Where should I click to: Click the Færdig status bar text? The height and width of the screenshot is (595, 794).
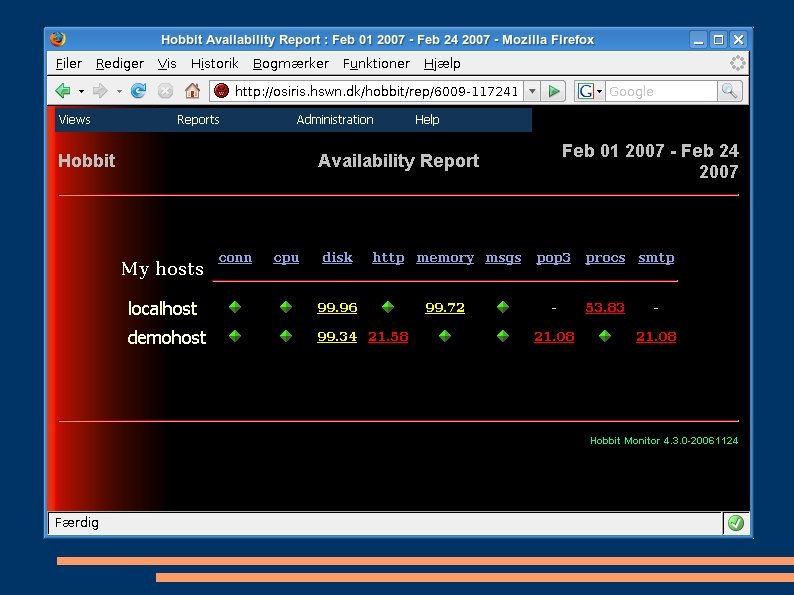[x=76, y=523]
